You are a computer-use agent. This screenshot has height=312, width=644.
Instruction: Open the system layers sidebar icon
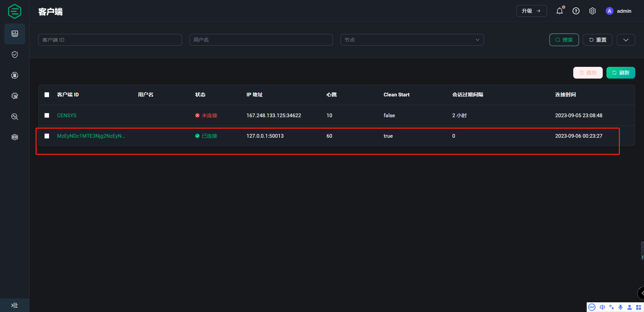tap(15, 137)
